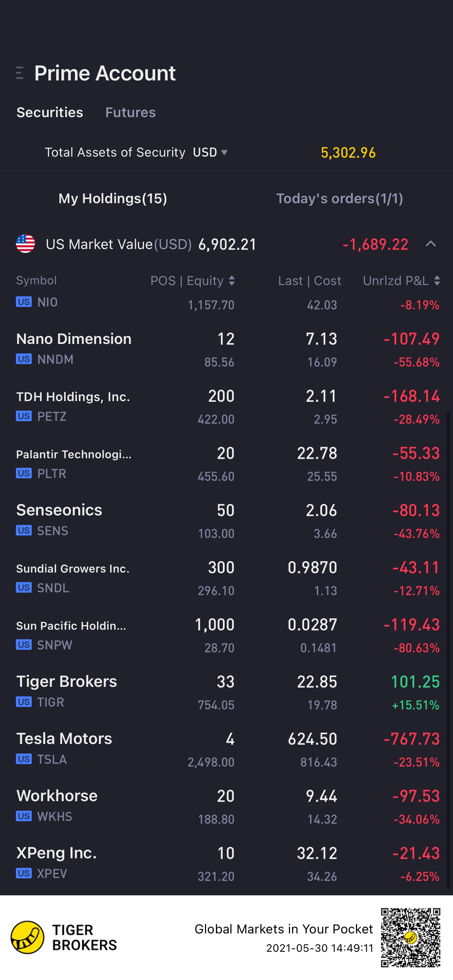
Task: Tap the QR code image
Action: (x=411, y=937)
